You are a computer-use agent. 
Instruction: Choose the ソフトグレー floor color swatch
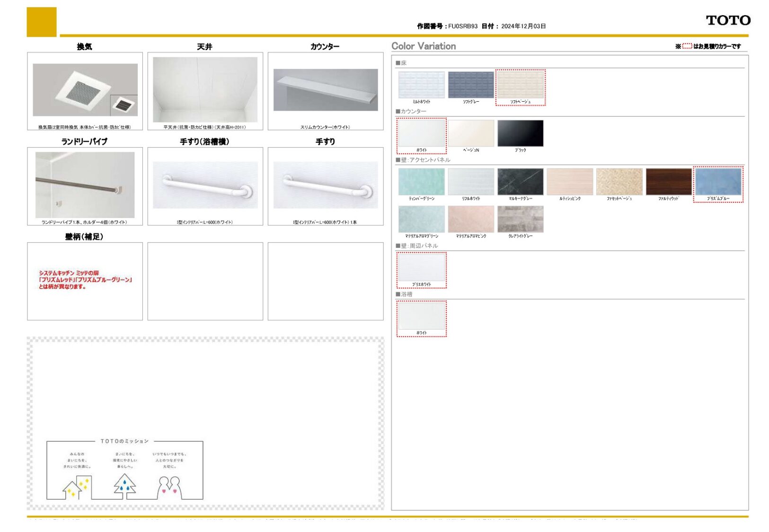coord(471,85)
